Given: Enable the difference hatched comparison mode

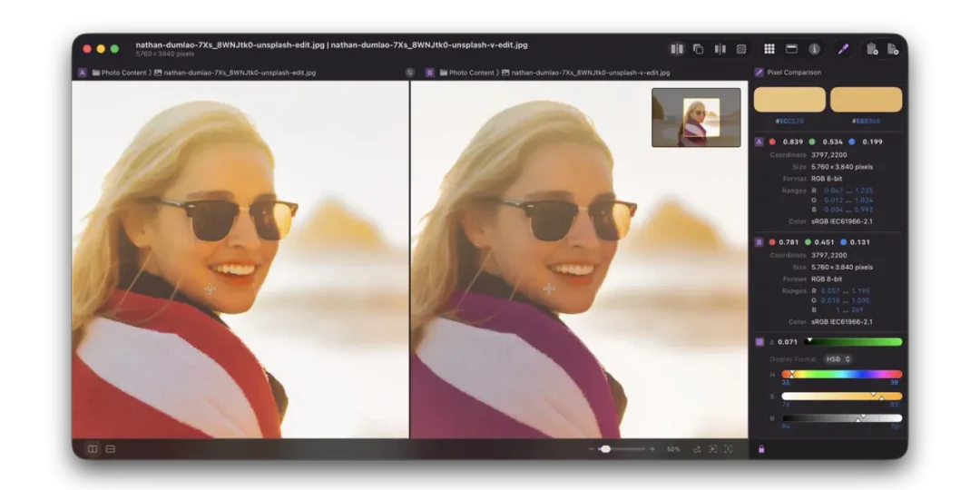Looking at the screenshot, I should click(741, 49).
